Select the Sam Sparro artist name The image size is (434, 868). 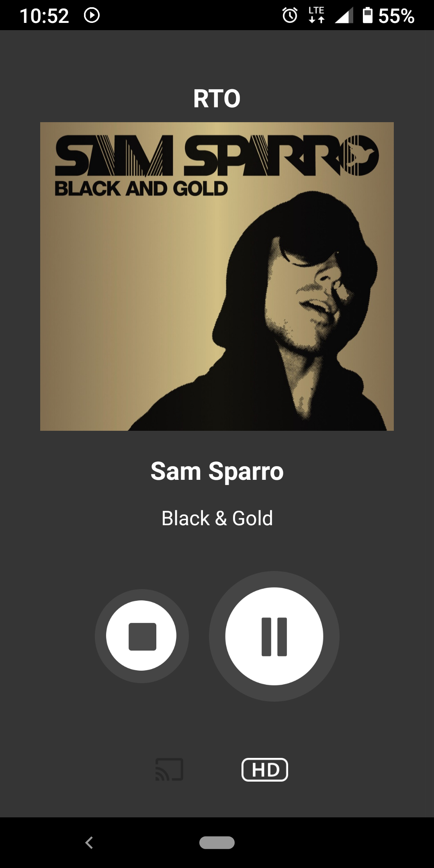217,471
